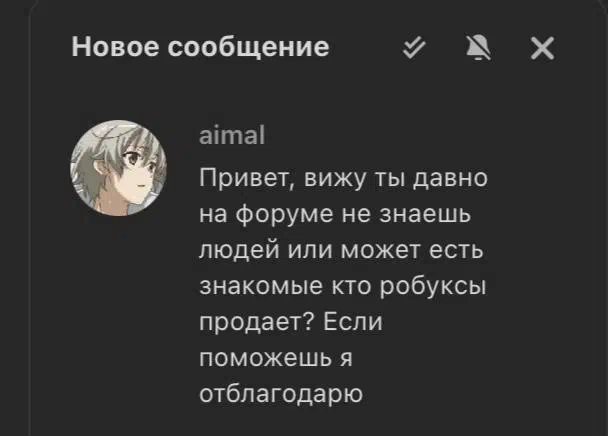
Task: Click the line поможешь я
Action: pos(276,358)
